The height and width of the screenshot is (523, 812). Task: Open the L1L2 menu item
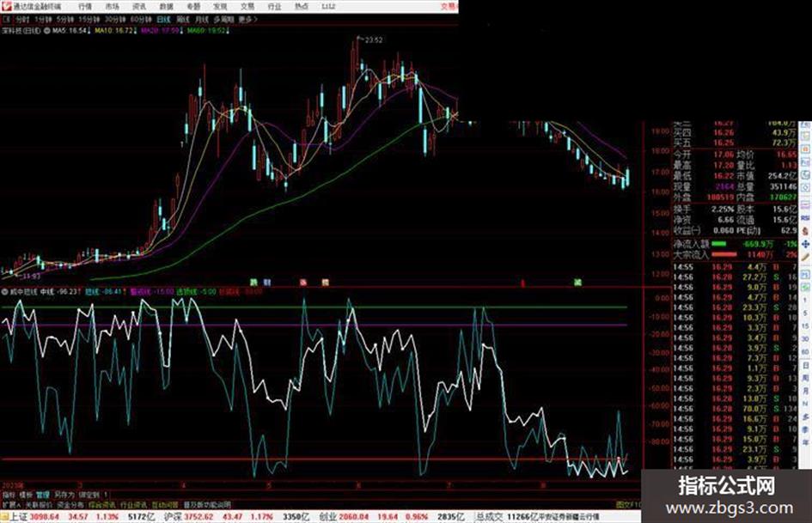point(327,6)
